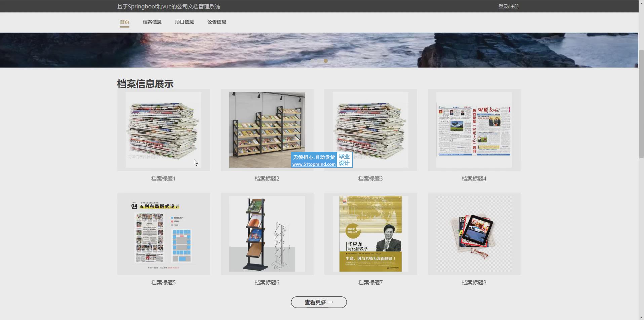Click the 档案标题3 caption text
This screenshot has height=320, width=644.
tap(370, 178)
